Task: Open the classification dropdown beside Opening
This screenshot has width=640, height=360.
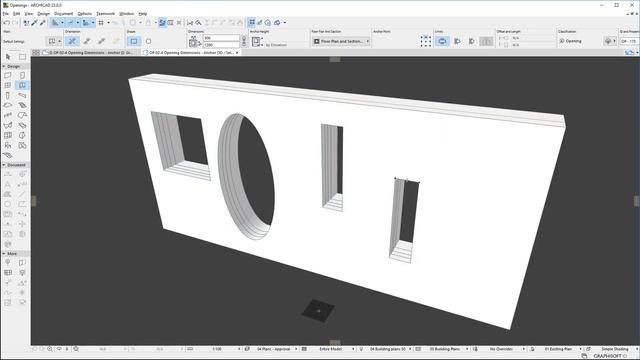Action: tap(610, 41)
